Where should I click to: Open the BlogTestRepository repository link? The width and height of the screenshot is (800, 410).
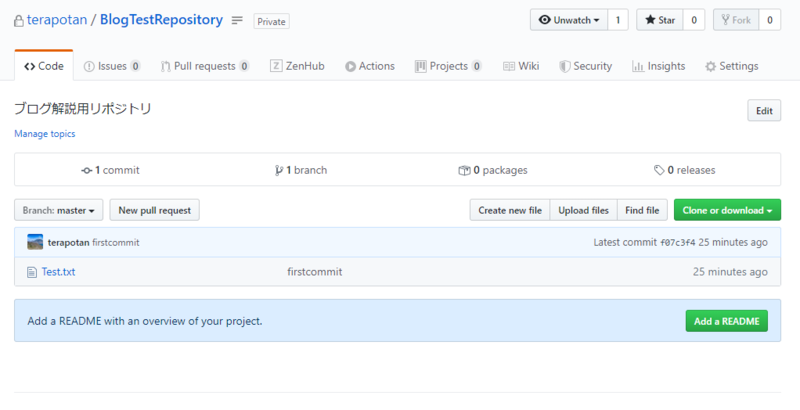pos(161,20)
